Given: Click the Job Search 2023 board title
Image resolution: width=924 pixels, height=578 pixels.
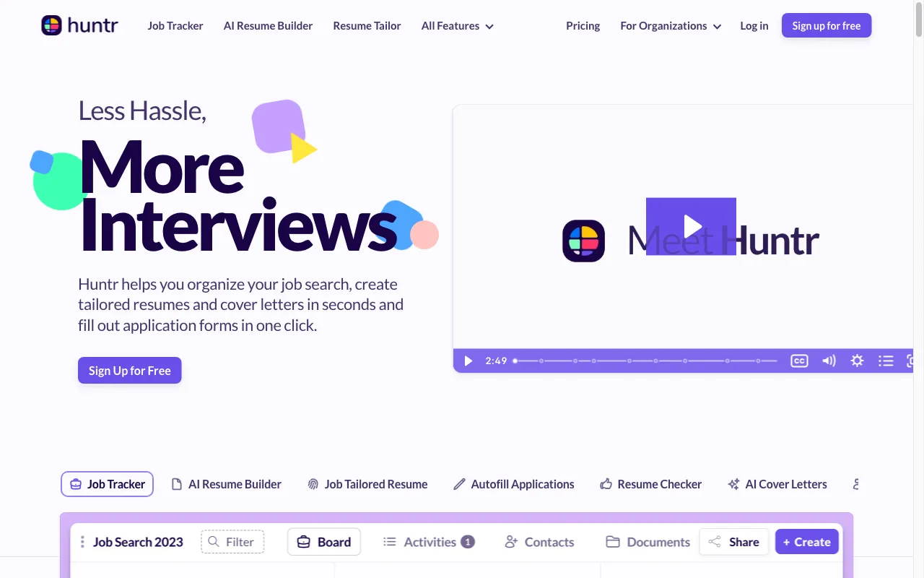Looking at the screenshot, I should (138, 542).
